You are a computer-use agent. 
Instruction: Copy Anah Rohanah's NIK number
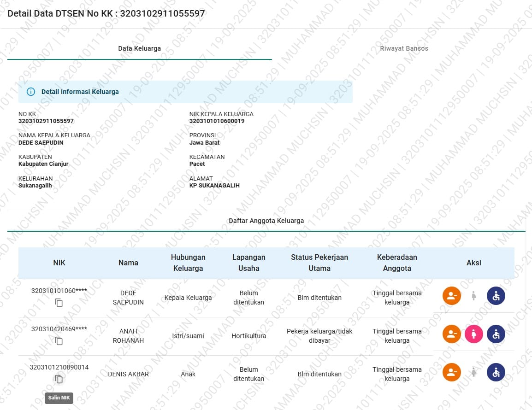(59, 341)
